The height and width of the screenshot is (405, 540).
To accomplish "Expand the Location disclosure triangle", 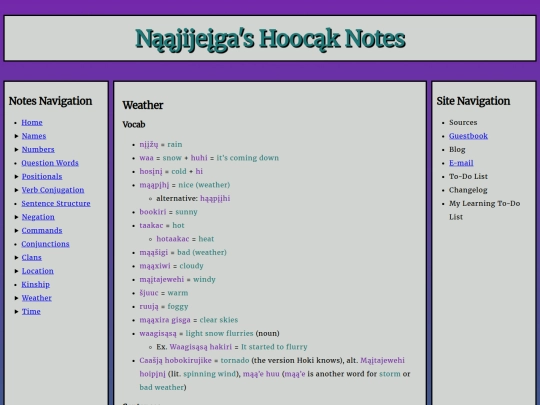I will point(16,271).
